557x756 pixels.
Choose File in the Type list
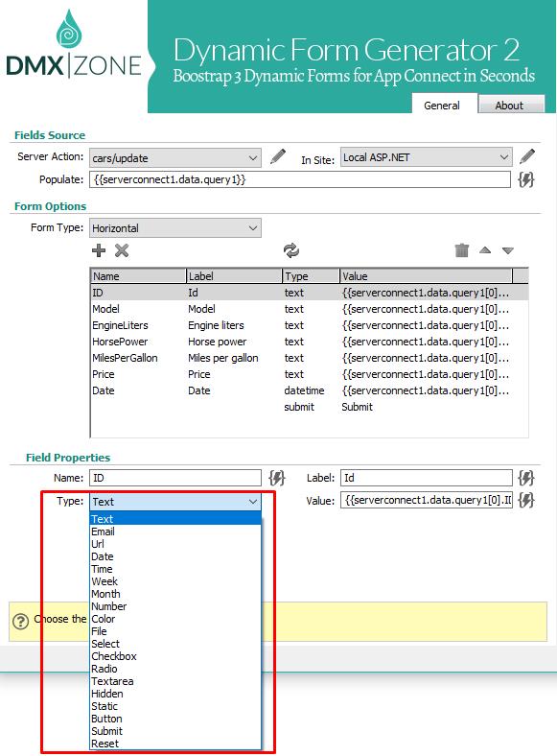tap(175, 631)
